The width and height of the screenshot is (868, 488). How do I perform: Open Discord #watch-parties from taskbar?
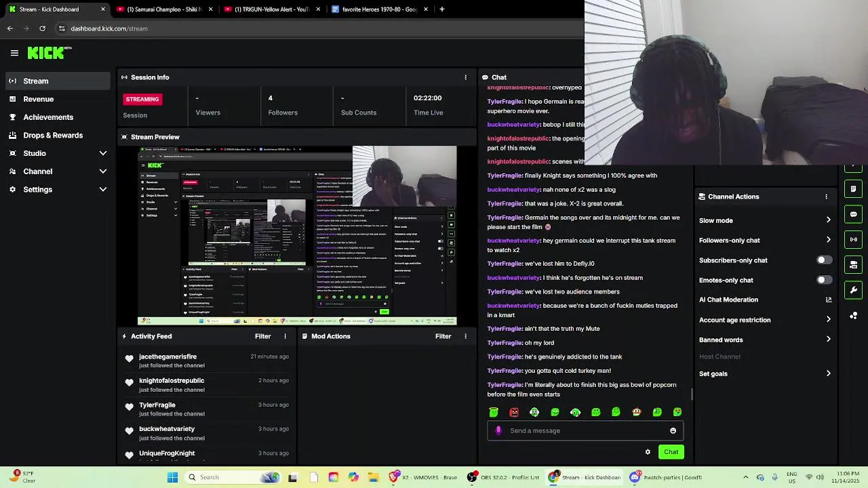[x=666, y=477]
